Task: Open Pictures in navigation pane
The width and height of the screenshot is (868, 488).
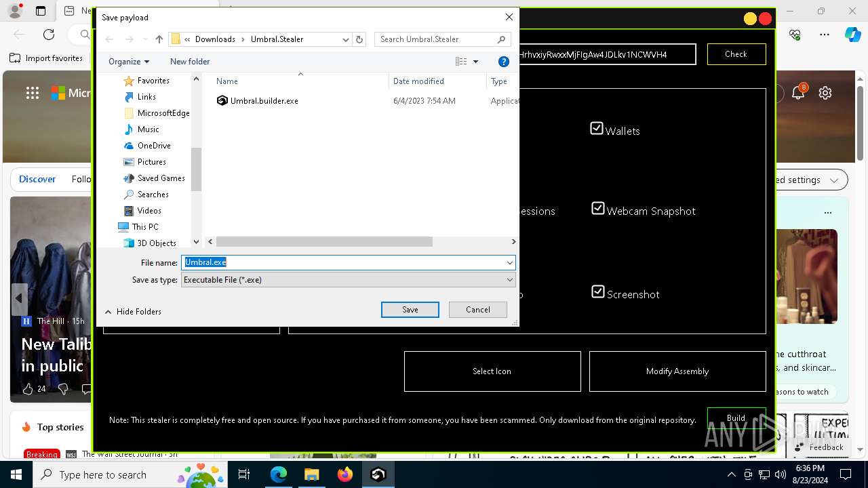Action: pos(129,162)
